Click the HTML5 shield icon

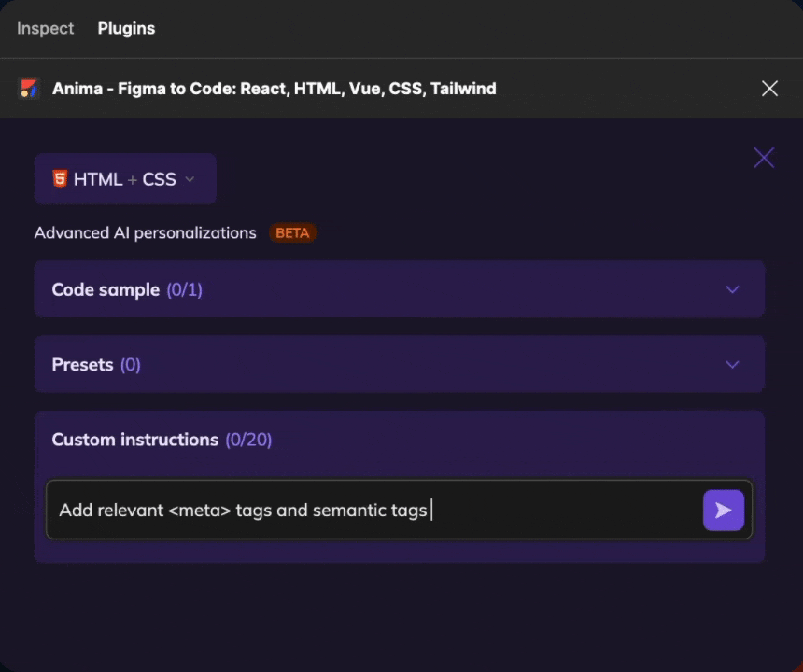coord(60,178)
